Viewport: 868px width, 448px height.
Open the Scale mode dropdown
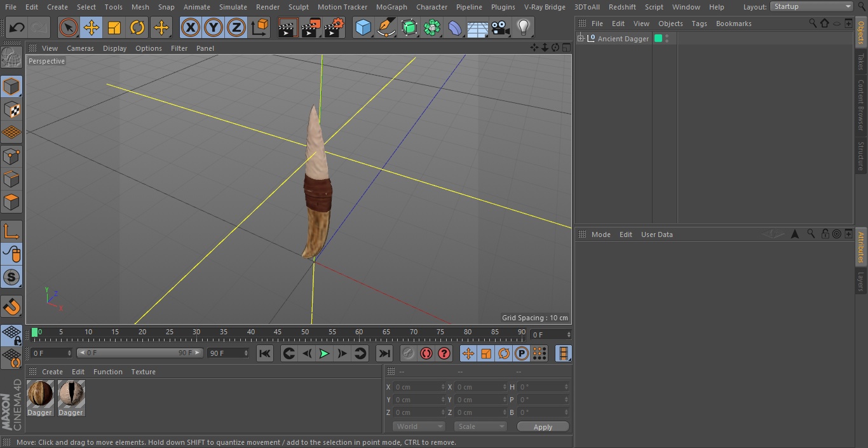click(480, 426)
